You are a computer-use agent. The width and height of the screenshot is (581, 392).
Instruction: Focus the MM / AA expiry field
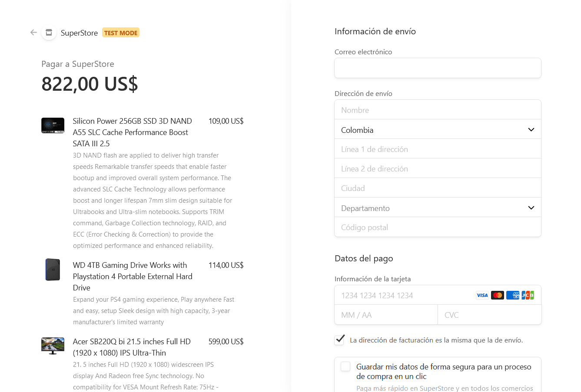386,315
